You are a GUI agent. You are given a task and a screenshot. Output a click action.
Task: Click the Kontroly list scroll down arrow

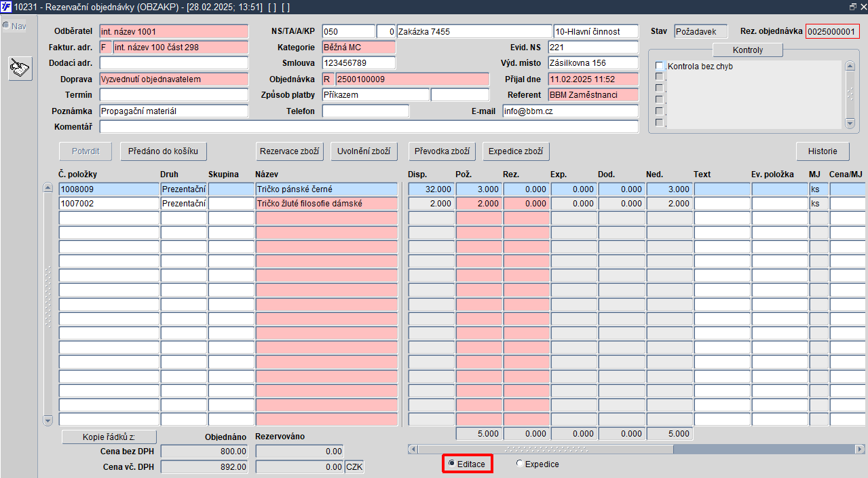[849, 123]
